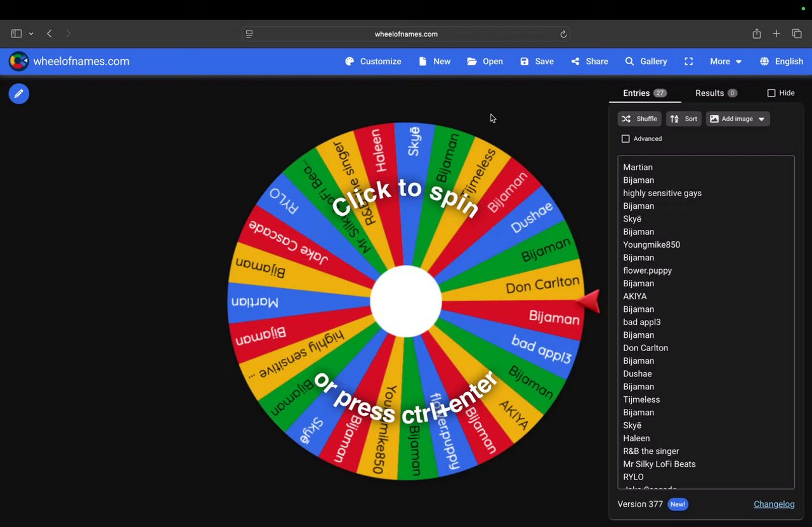Click 'AKIYA' entry in list

coord(635,296)
